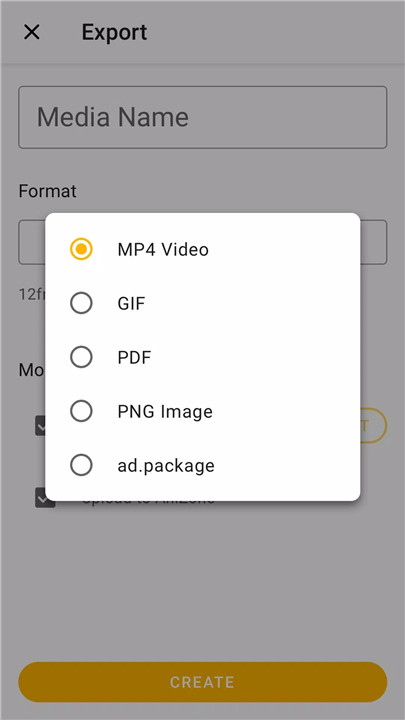Select the GIF radio button
The width and height of the screenshot is (405, 720).
pyautogui.click(x=81, y=304)
